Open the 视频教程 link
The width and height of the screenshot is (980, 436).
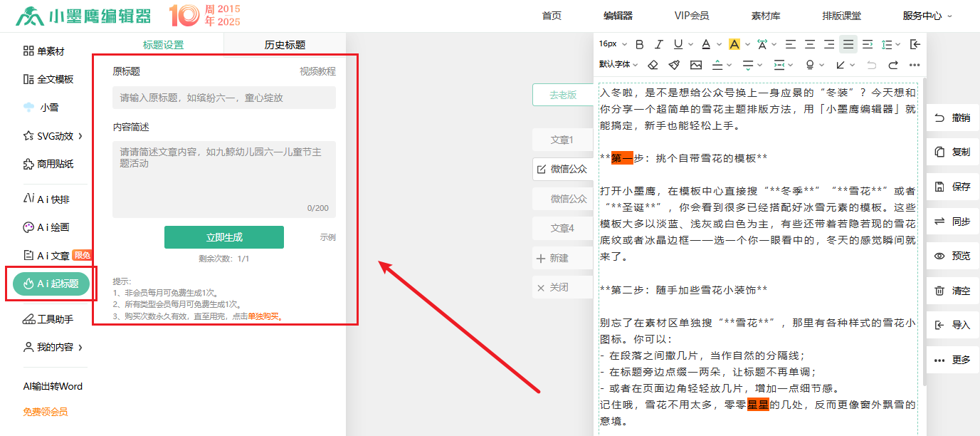317,71
